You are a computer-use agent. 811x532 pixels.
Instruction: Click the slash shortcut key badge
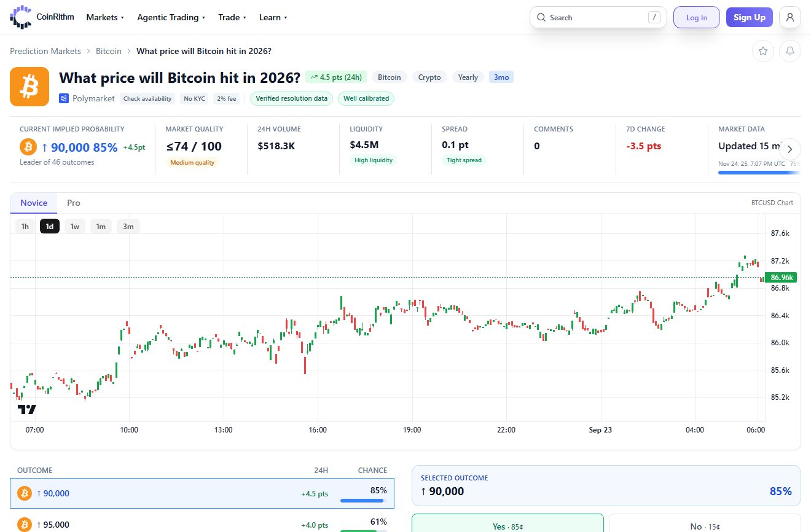click(654, 17)
